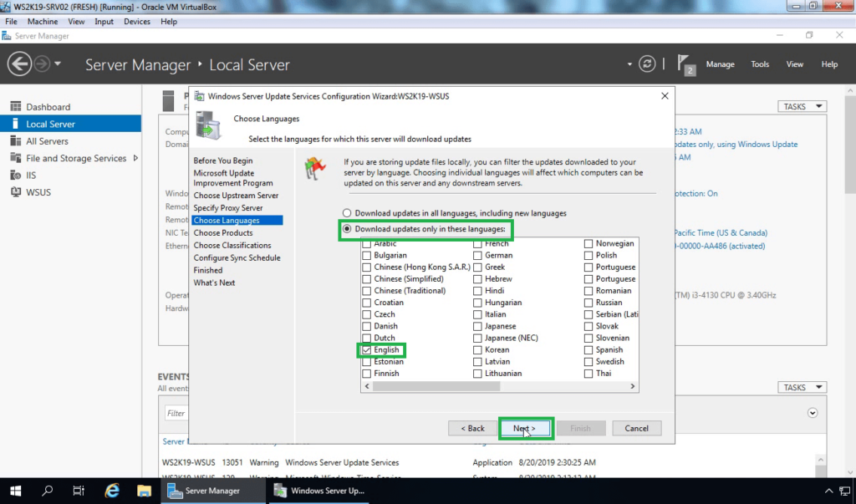Check the Spanish language checkbox
The image size is (856, 504).
[588, 350]
